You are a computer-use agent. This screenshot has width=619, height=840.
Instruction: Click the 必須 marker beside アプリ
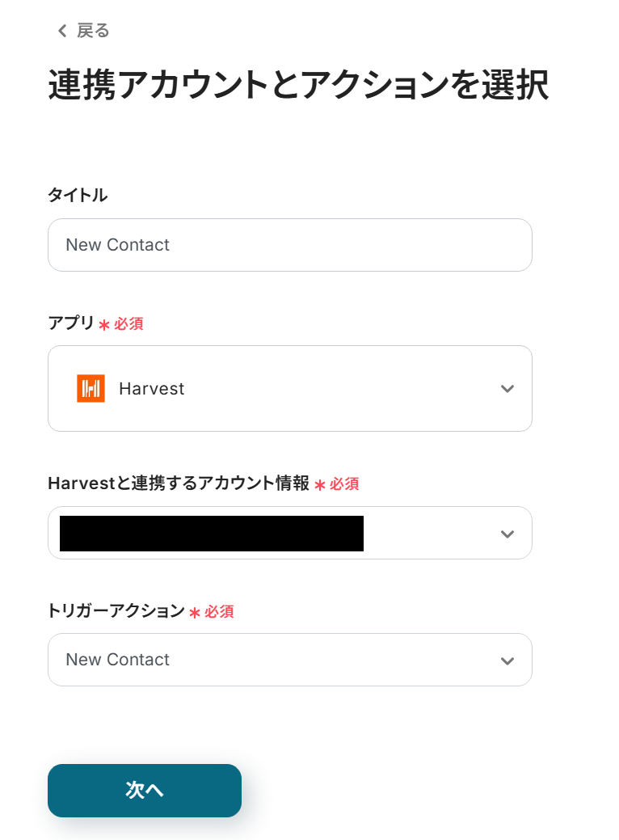pyautogui.click(x=128, y=323)
